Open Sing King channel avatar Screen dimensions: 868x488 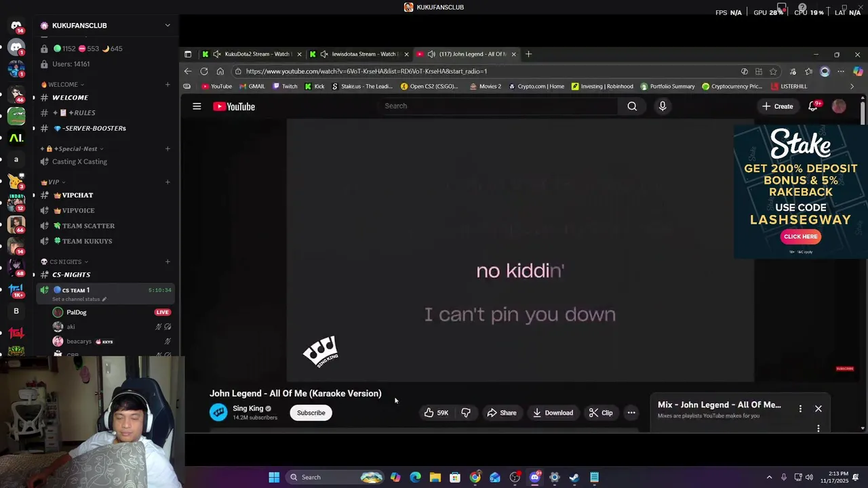(x=218, y=412)
